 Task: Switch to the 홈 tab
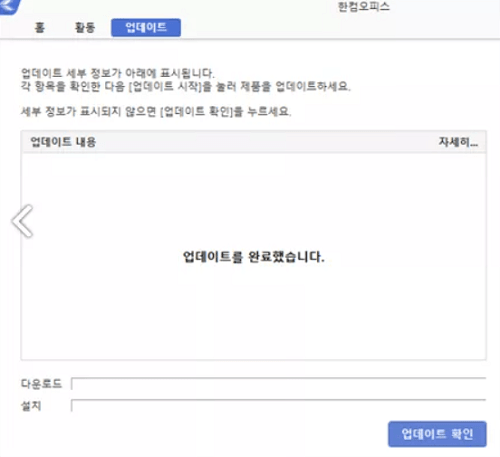(x=39, y=27)
